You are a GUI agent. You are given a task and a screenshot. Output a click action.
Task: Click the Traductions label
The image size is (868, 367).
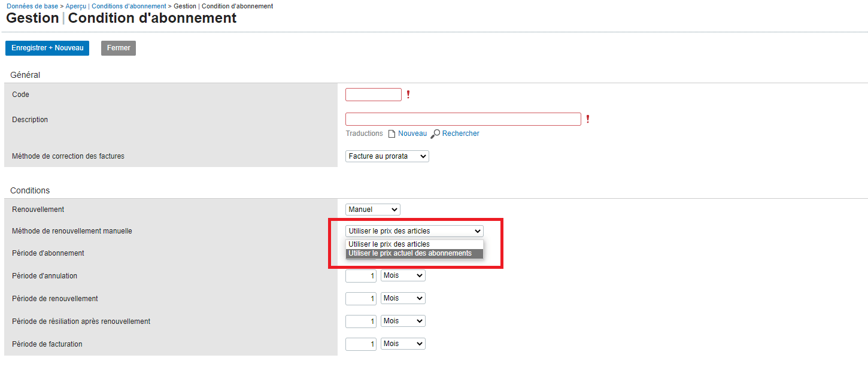click(x=364, y=134)
